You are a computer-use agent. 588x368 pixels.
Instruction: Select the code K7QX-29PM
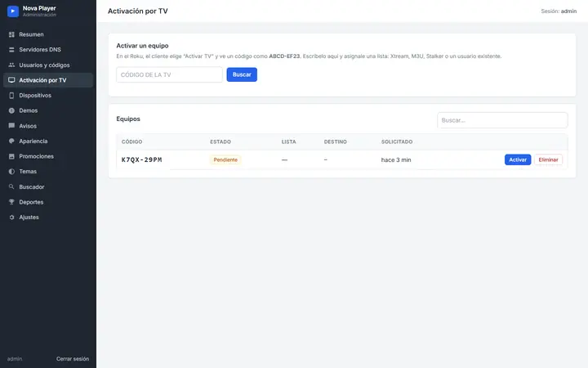point(142,159)
